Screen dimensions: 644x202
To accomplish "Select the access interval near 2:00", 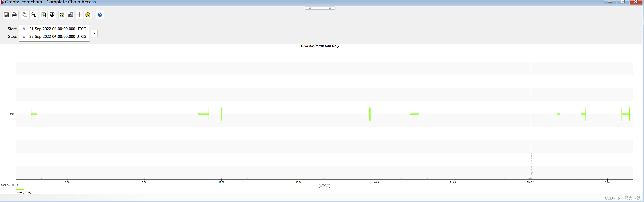I will [x=583, y=114].
